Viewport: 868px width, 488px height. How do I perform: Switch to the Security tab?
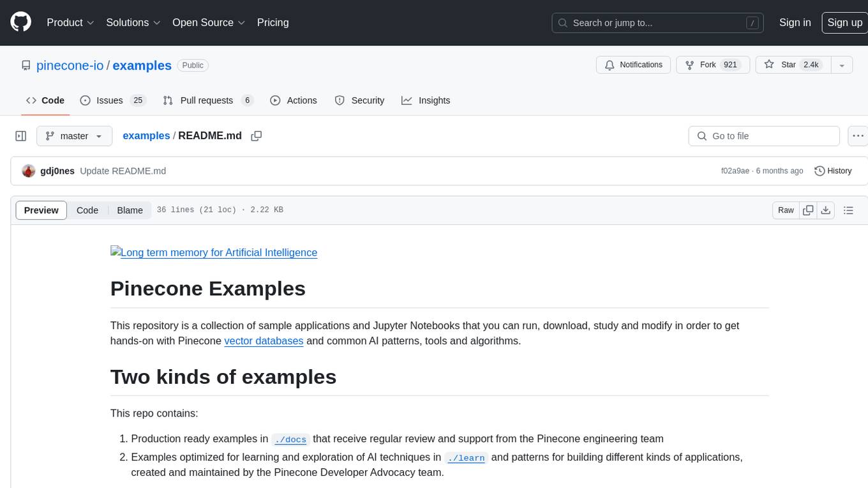pyautogui.click(x=359, y=100)
